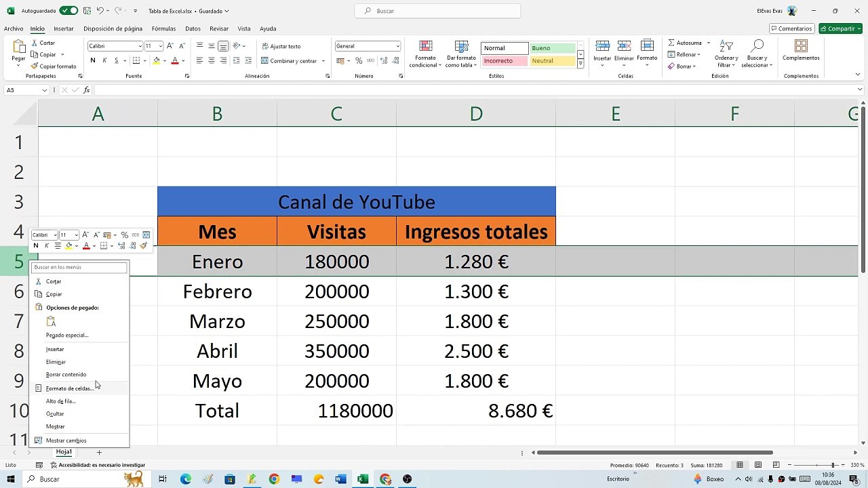Choose Formato de celdas in the context menu
Image resolution: width=868 pixels, height=488 pixels.
pos(79,388)
